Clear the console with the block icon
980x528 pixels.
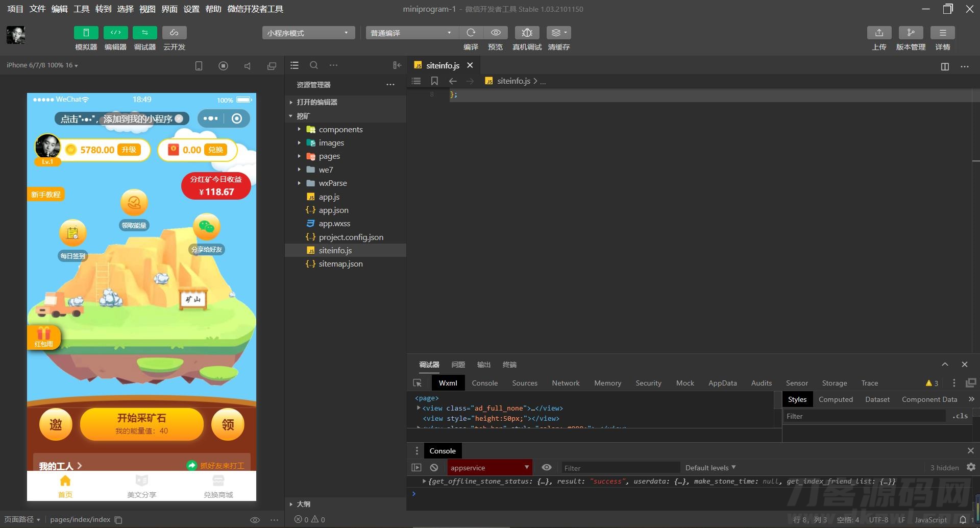point(434,468)
